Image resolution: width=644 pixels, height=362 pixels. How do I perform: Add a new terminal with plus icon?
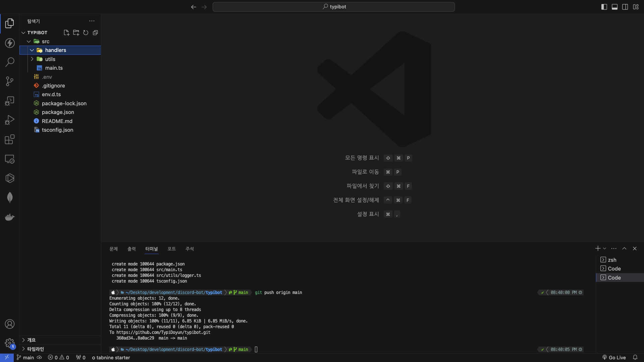point(598,248)
